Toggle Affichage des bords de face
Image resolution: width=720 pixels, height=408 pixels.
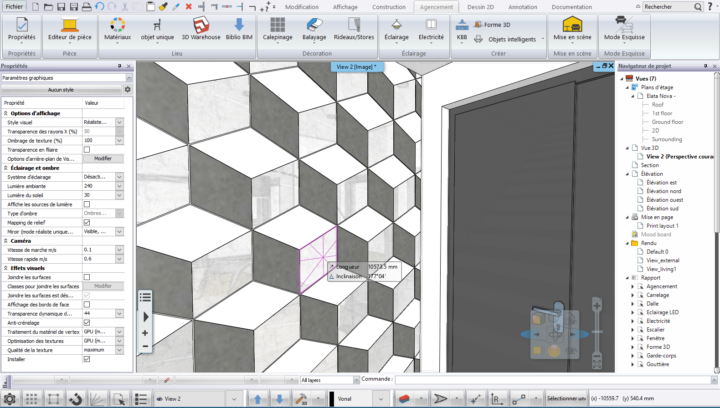pyautogui.click(x=87, y=304)
